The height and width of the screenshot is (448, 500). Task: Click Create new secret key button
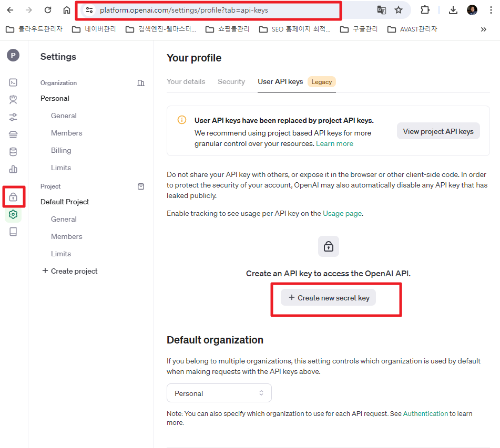[328, 298]
